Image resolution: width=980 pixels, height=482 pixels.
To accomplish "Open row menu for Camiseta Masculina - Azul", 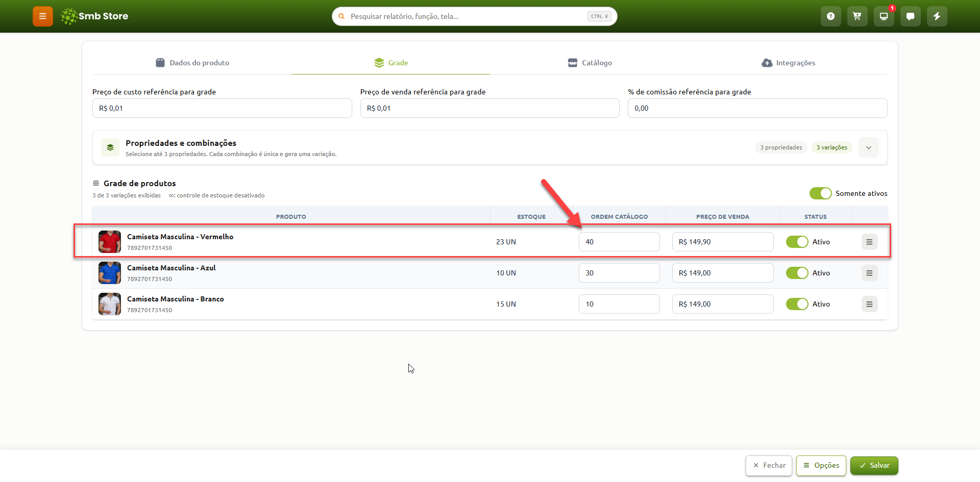I will 869,273.
